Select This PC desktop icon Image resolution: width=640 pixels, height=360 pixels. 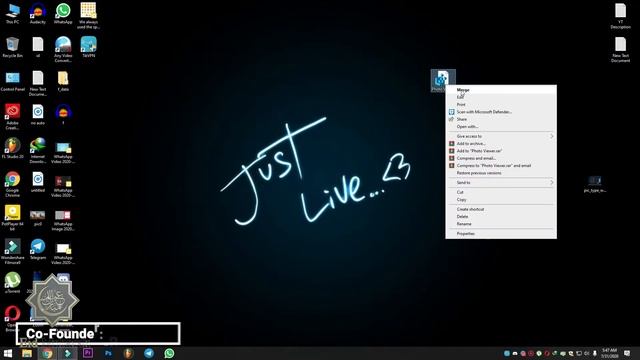tap(13, 13)
